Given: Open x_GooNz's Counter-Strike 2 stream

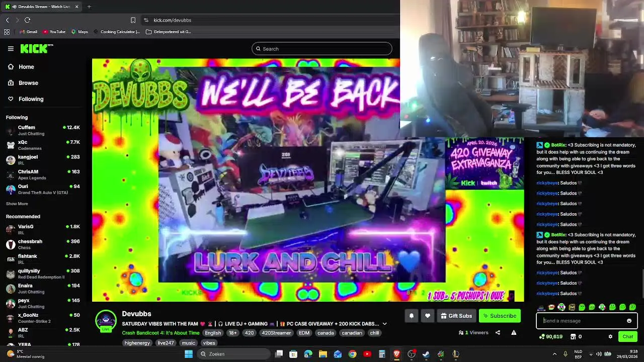Looking at the screenshot, I should click(x=43, y=318).
